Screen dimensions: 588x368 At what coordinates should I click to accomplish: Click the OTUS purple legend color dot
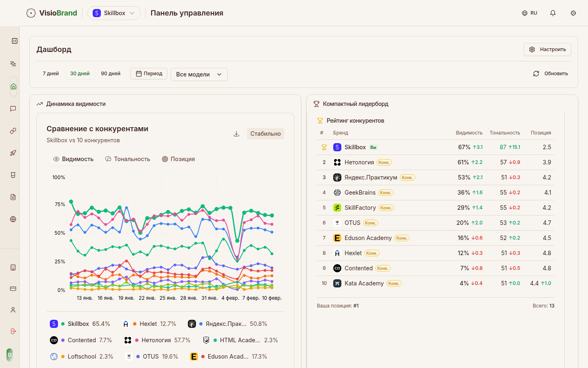click(x=138, y=357)
